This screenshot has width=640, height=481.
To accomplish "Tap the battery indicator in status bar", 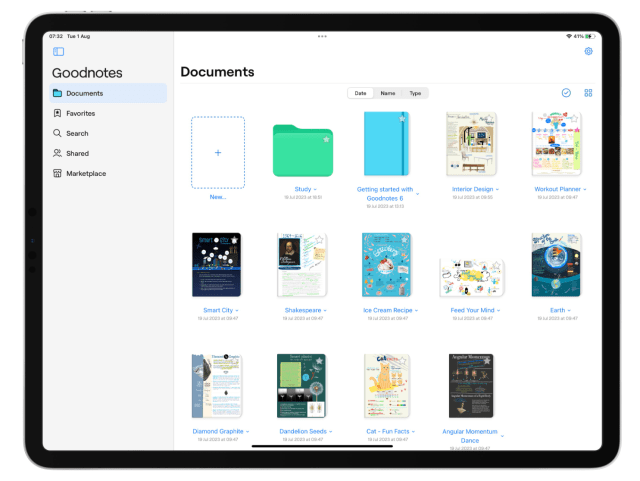I will (591, 36).
